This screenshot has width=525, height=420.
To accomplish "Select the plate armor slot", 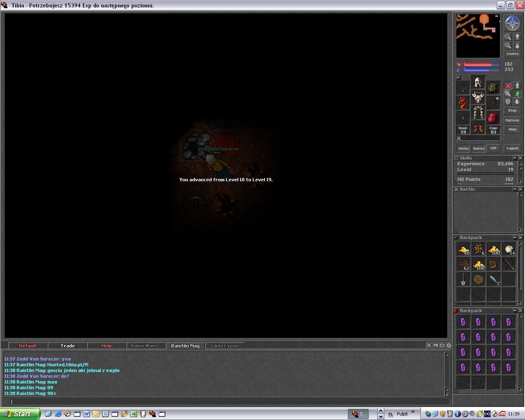I will (478, 97).
